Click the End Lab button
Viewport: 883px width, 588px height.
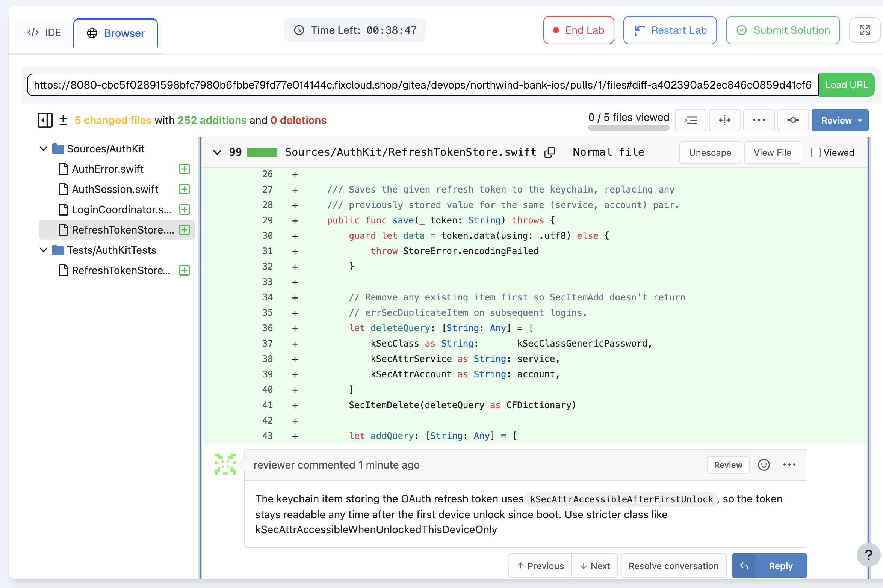579,30
